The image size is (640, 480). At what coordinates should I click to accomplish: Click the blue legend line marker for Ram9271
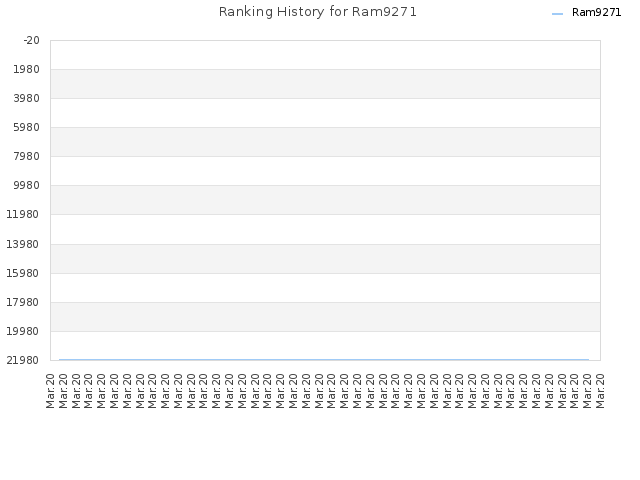557,14
